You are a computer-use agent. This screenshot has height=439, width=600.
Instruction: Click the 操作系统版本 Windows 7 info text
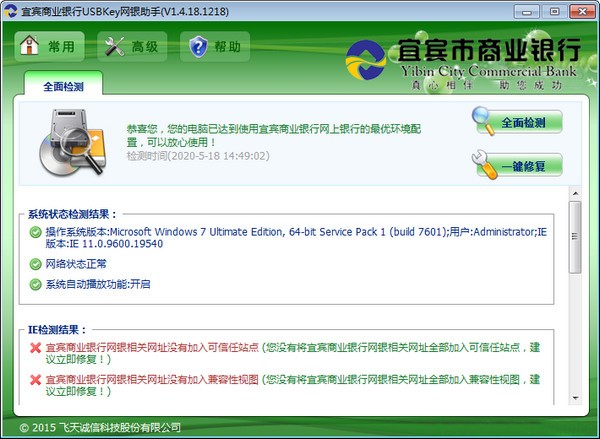(296, 238)
